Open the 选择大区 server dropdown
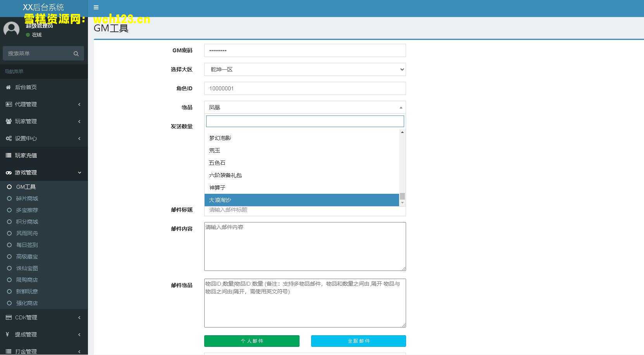Viewport: 644px width, 355px height. pos(305,69)
